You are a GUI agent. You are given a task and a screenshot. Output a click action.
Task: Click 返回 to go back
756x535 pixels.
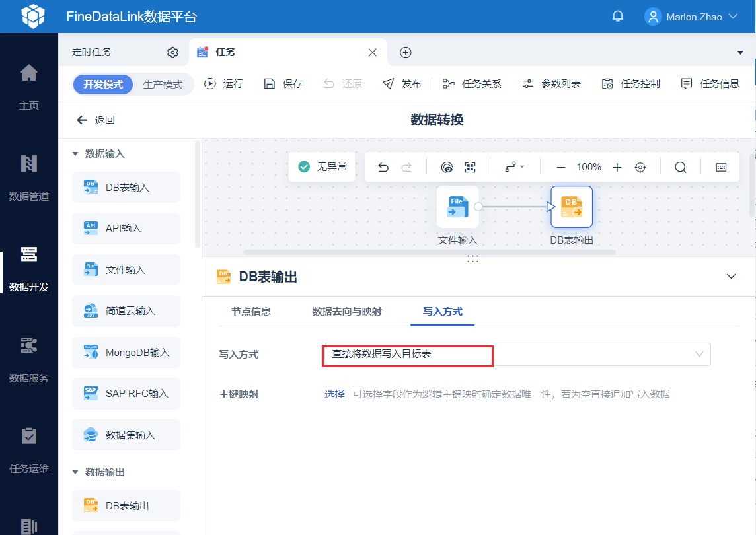pyautogui.click(x=95, y=120)
